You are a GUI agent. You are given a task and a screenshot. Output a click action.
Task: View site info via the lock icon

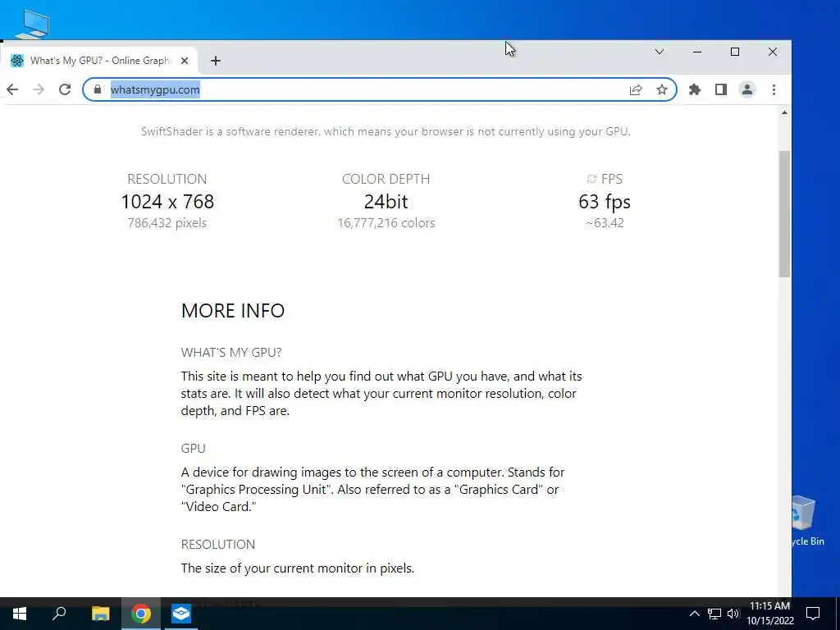98,89
